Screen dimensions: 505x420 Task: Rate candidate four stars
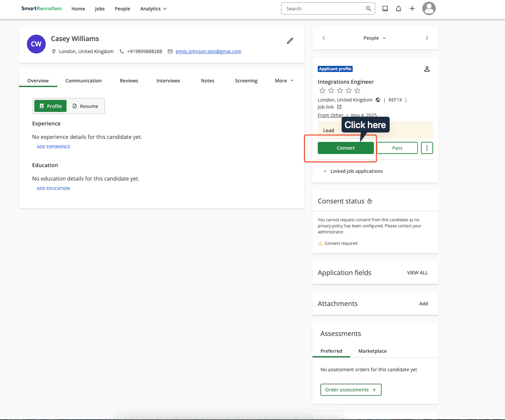(x=349, y=90)
